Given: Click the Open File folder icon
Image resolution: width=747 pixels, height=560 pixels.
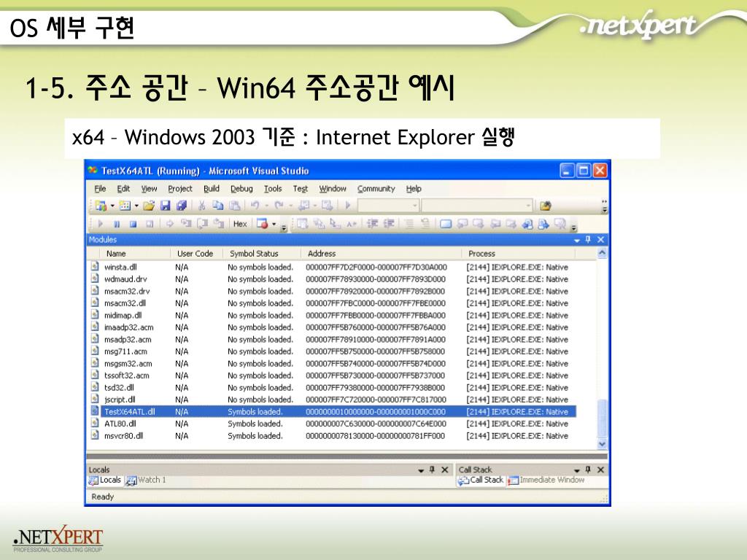Looking at the screenshot, I should click(149, 206).
